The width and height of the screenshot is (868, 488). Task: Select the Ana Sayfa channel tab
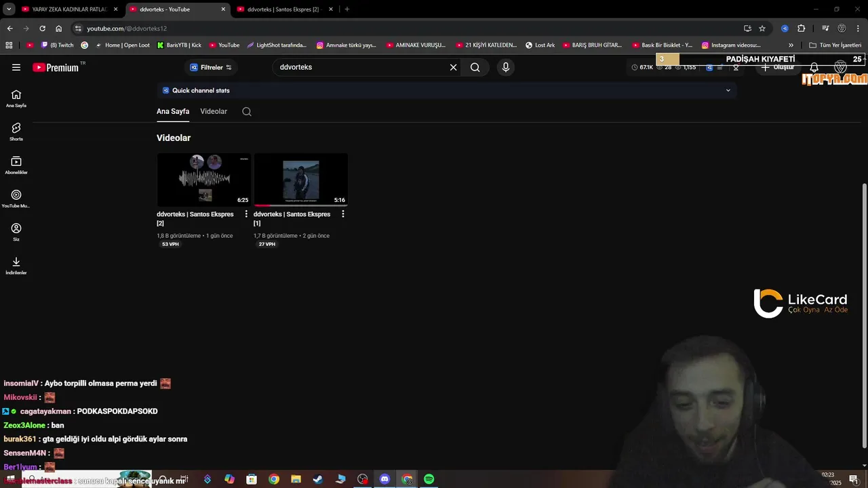(173, 111)
